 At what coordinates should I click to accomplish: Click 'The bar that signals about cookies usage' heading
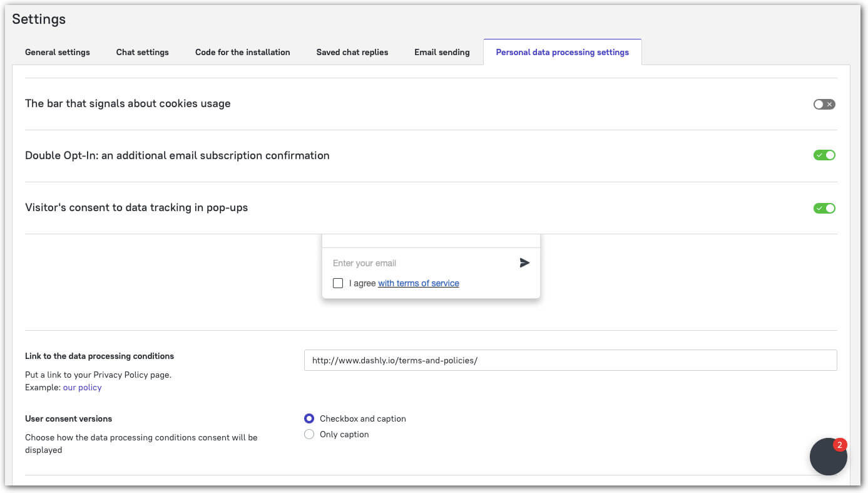click(128, 103)
